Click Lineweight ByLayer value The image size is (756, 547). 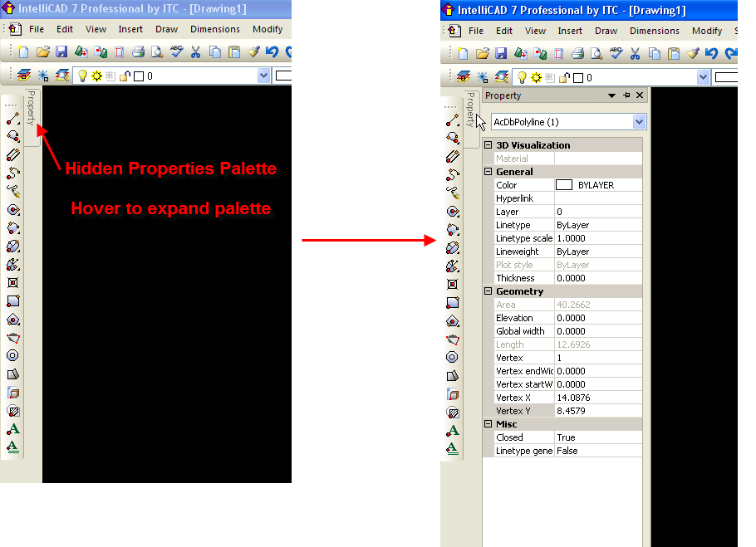tap(598, 252)
